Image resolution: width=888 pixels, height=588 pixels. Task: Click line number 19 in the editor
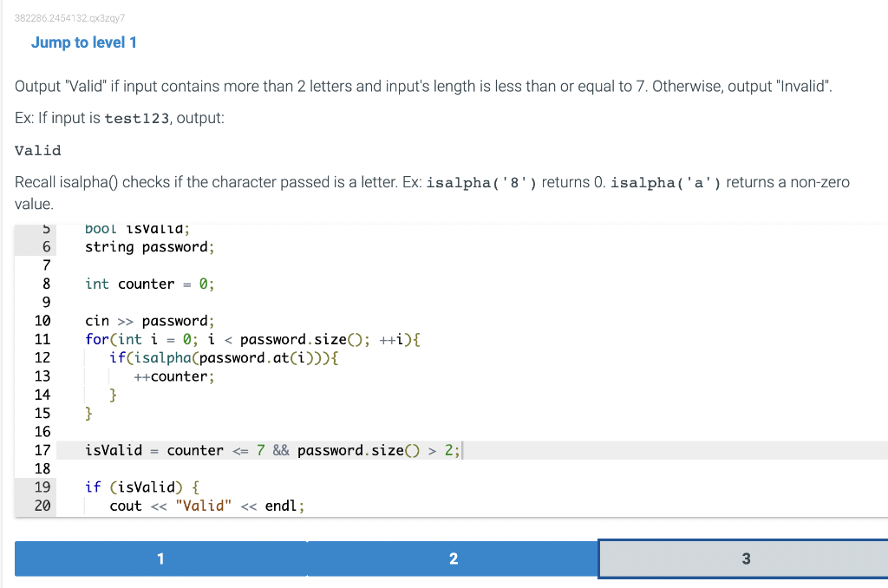pyautogui.click(x=42, y=487)
